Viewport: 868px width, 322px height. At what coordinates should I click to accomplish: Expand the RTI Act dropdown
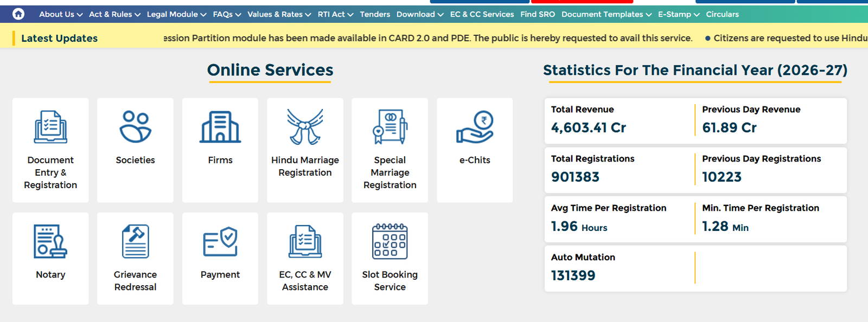335,14
